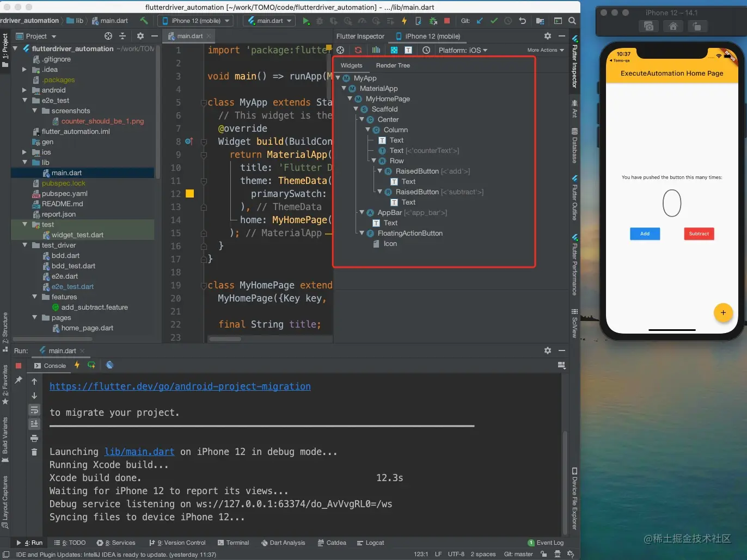The image size is (747, 560).
Task: Open the lib/main.dart link in console
Action: [x=139, y=452]
